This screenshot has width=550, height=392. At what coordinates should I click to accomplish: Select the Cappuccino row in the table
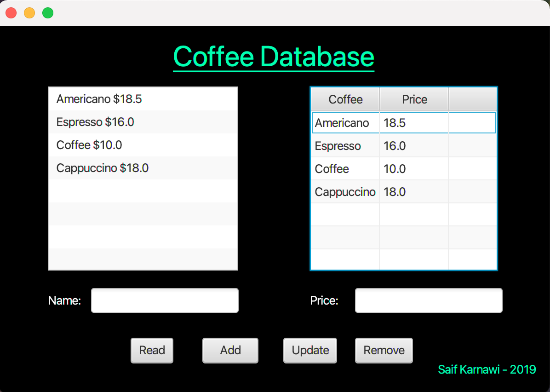pyautogui.click(x=345, y=192)
